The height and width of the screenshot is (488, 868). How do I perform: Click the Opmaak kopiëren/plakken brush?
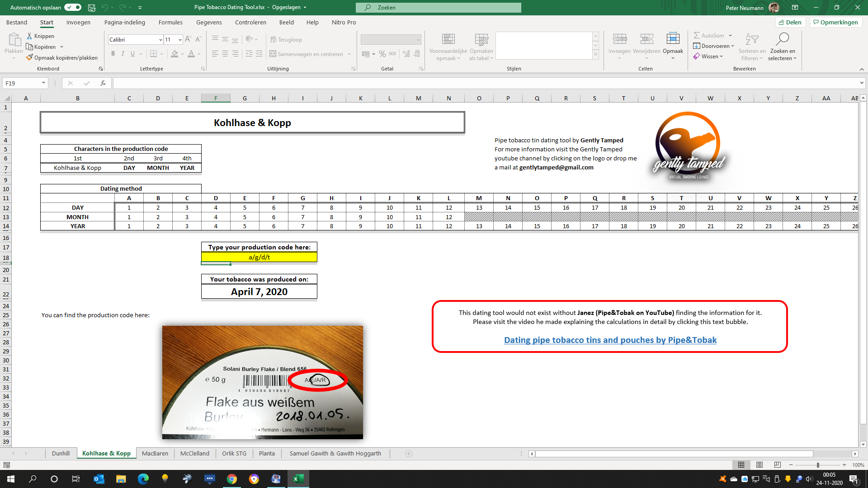pos(29,57)
